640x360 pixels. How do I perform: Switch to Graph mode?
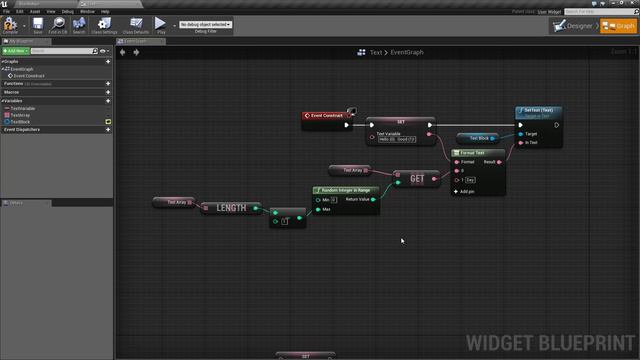click(618, 26)
